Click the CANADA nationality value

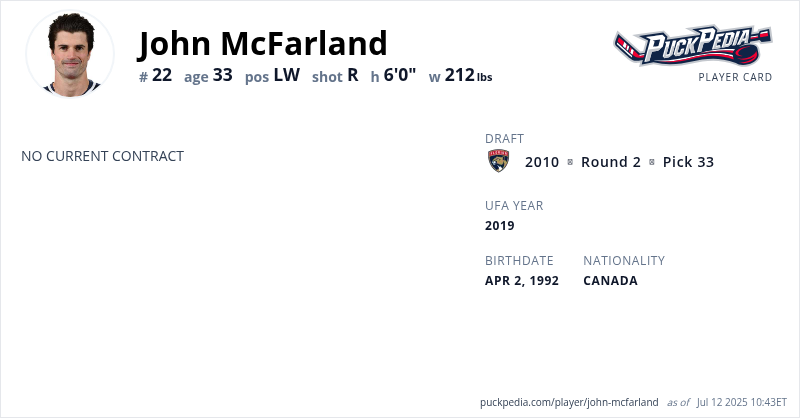click(x=610, y=280)
